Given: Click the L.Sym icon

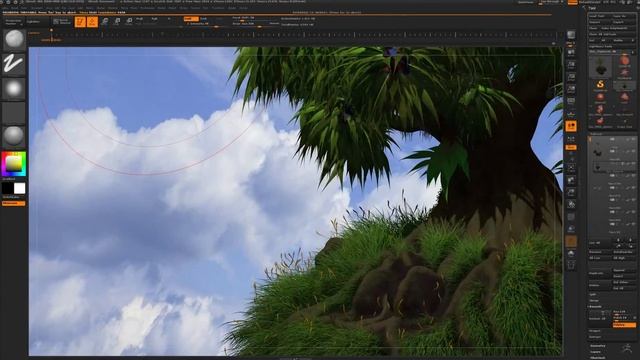Looking at the screenshot, I should pos(571,139).
